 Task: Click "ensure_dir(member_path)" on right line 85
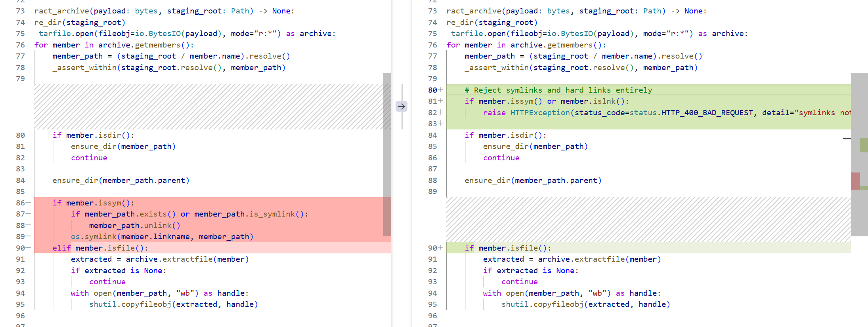click(535, 146)
